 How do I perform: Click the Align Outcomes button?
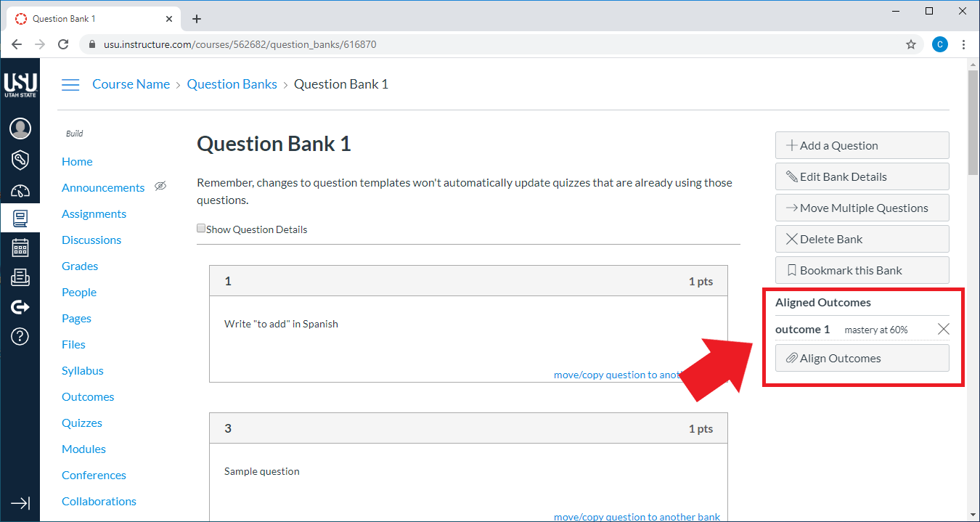pyautogui.click(x=862, y=358)
